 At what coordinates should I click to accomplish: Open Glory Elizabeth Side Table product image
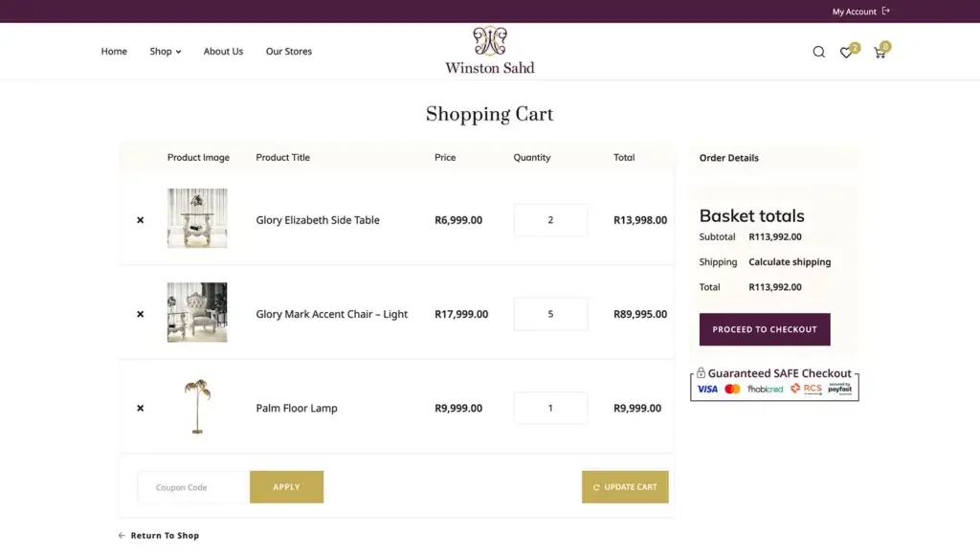(x=197, y=218)
